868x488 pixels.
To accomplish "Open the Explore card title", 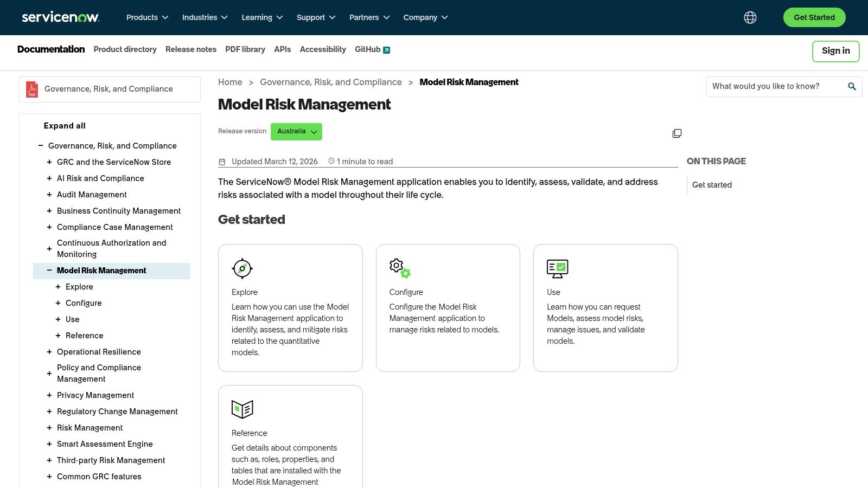I will [x=245, y=292].
